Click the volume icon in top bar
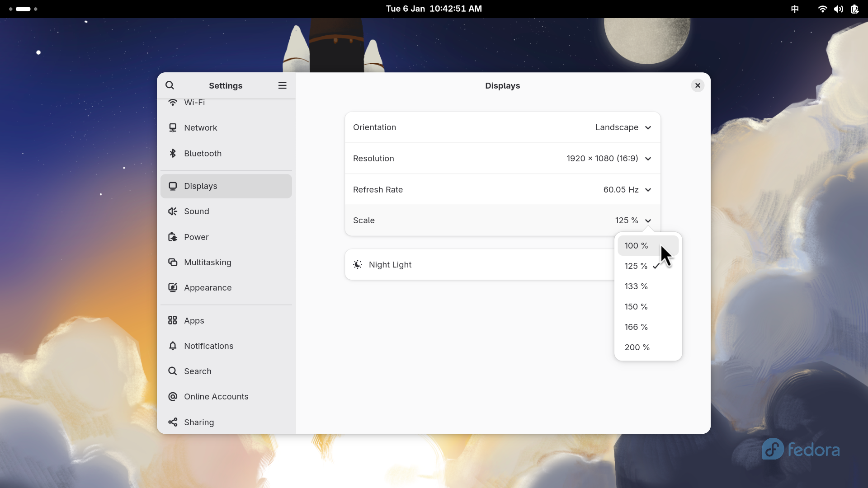 (839, 9)
